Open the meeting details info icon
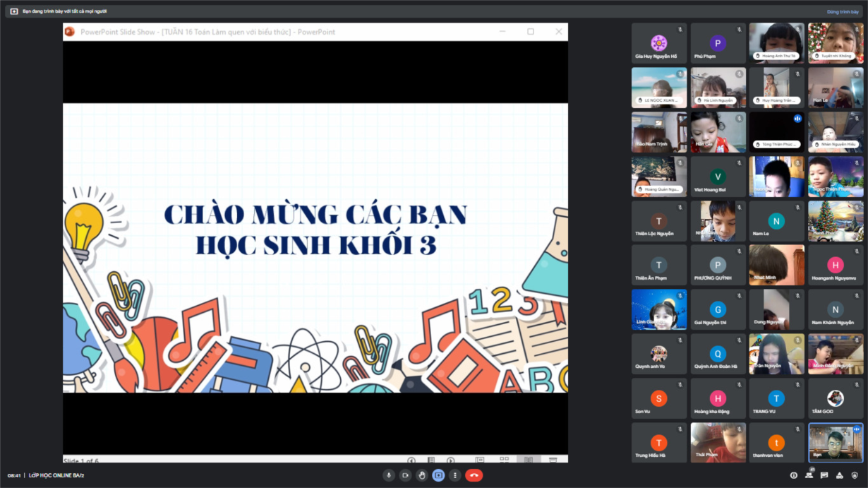Image resolution: width=868 pixels, height=488 pixels. (x=794, y=475)
